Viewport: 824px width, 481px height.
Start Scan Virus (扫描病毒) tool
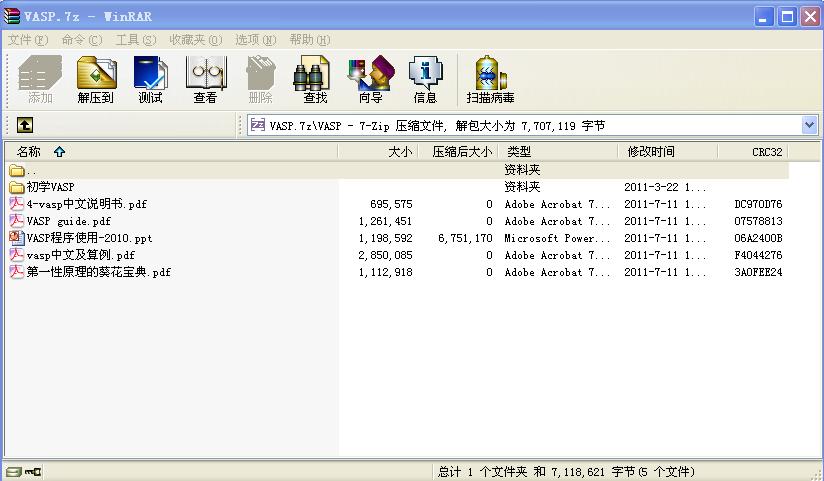coord(490,79)
